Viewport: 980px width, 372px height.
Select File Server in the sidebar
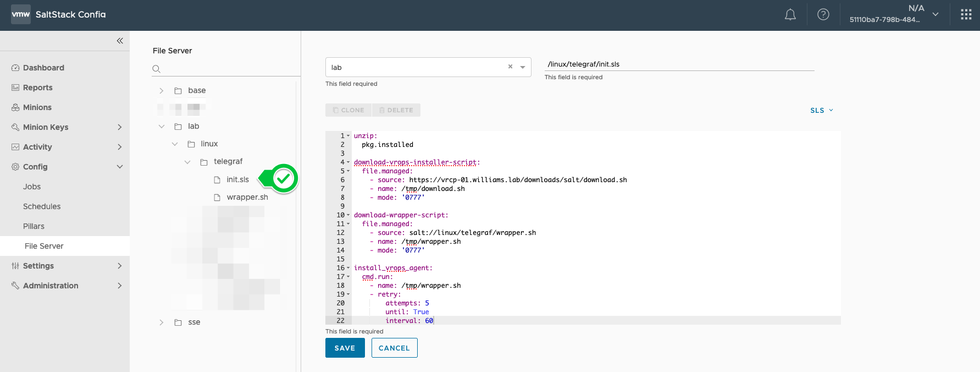point(65,246)
